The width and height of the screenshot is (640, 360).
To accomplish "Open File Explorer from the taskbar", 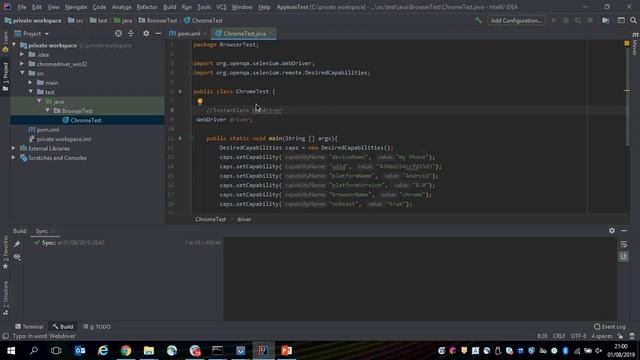I will point(149,351).
